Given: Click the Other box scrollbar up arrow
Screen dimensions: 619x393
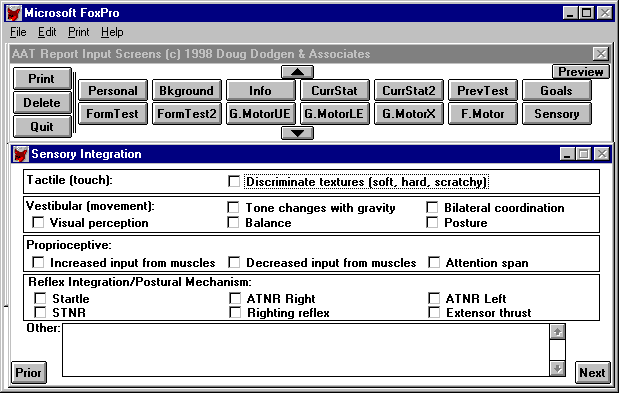Looking at the screenshot, I should [557, 332].
